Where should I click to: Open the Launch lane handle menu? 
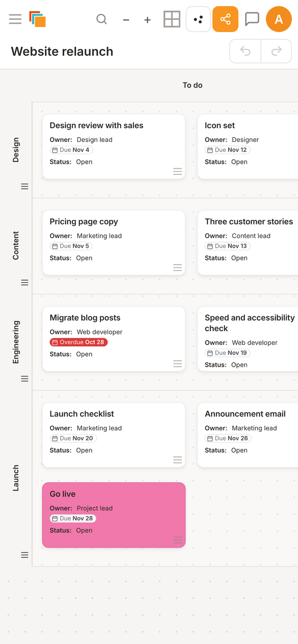[24, 555]
